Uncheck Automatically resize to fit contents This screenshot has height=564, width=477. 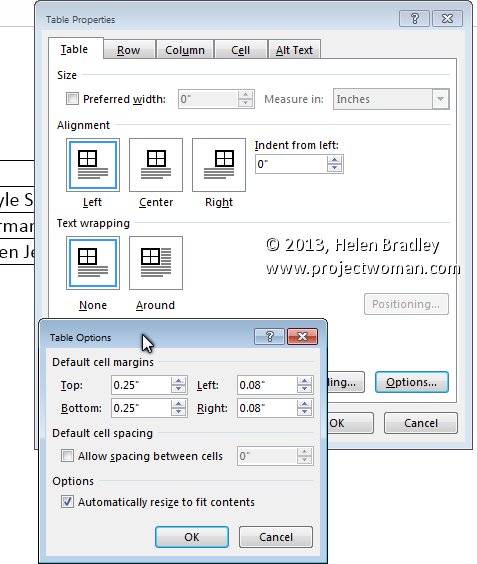[x=67, y=501]
